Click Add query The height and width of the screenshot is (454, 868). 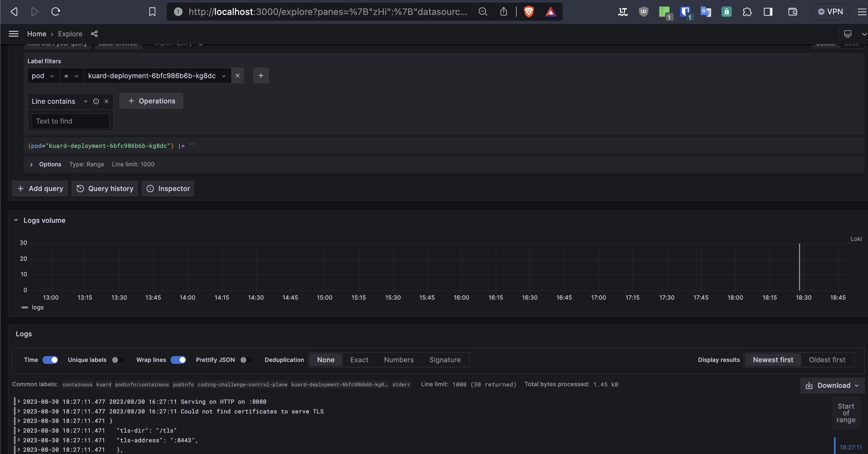40,188
